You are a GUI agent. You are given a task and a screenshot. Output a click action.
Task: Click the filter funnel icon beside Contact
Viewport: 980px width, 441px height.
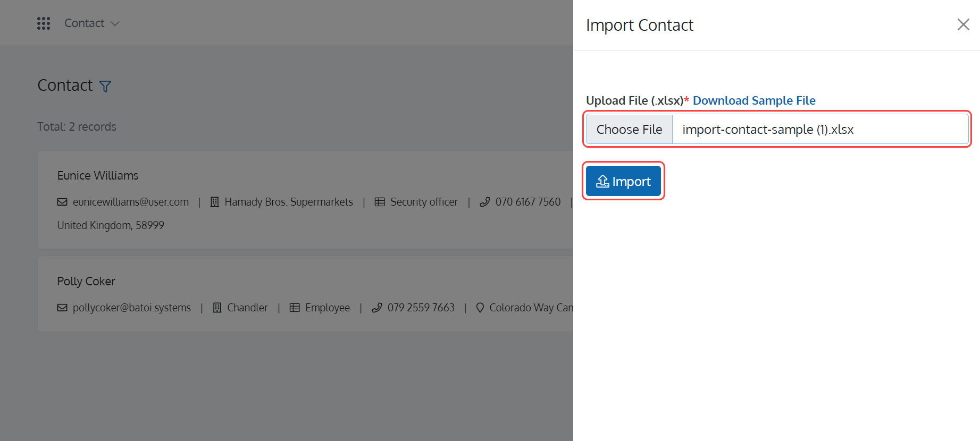coord(105,86)
